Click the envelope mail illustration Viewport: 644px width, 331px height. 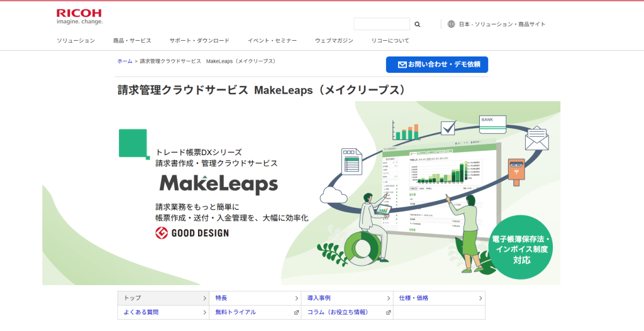tap(537, 138)
